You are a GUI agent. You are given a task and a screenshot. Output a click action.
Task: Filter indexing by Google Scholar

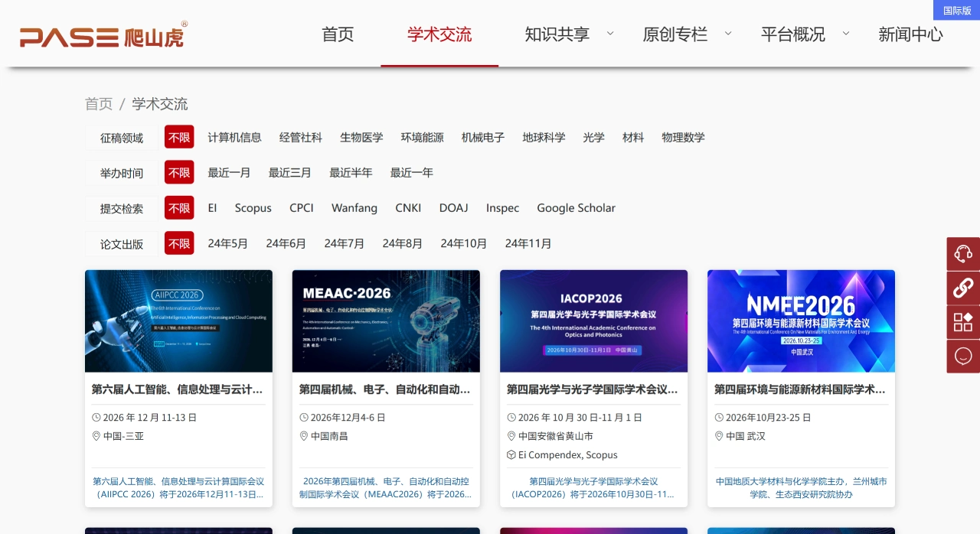577,208
